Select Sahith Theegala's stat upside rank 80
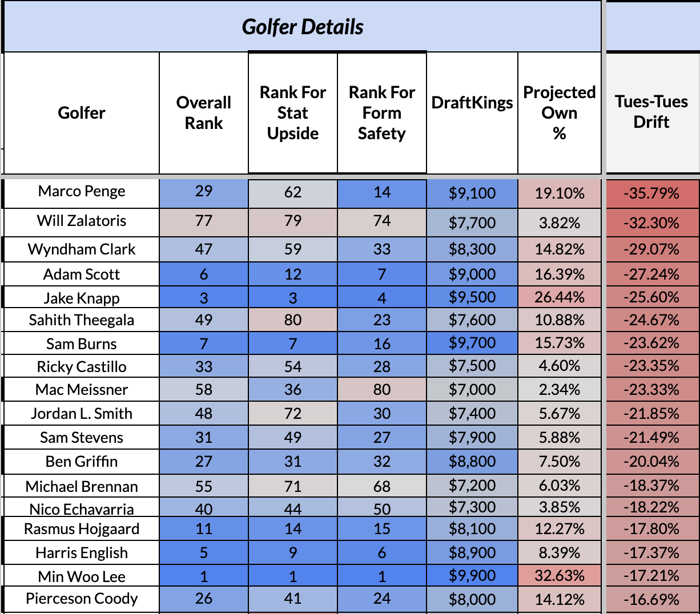The height and width of the screenshot is (614, 700). coord(293,320)
